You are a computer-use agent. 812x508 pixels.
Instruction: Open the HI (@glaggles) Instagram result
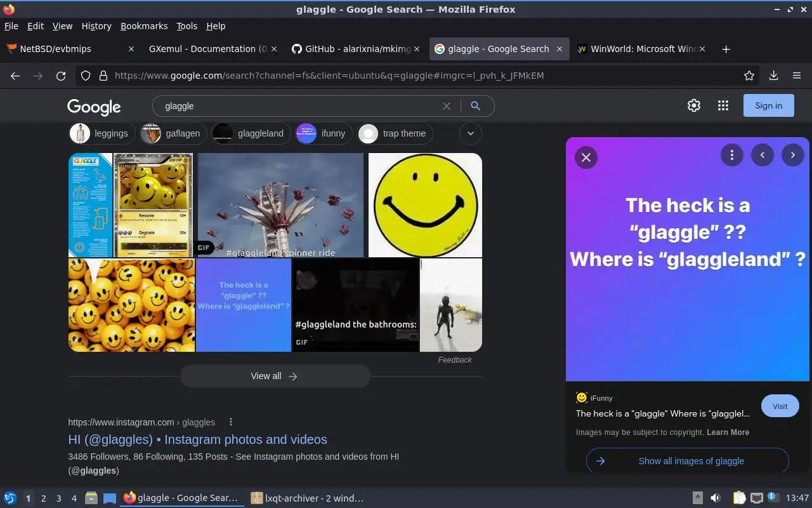[198, 439]
